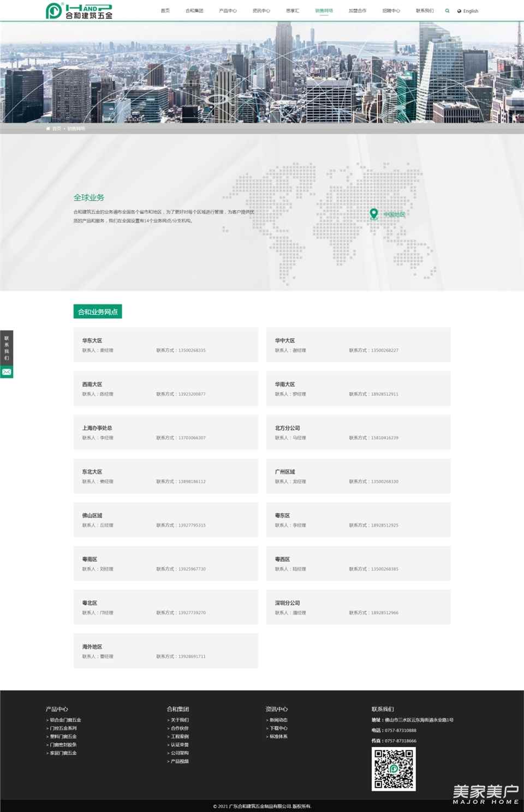Click the 合和业务网点 green button
Viewport: 524px width, 812px height.
(x=98, y=311)
